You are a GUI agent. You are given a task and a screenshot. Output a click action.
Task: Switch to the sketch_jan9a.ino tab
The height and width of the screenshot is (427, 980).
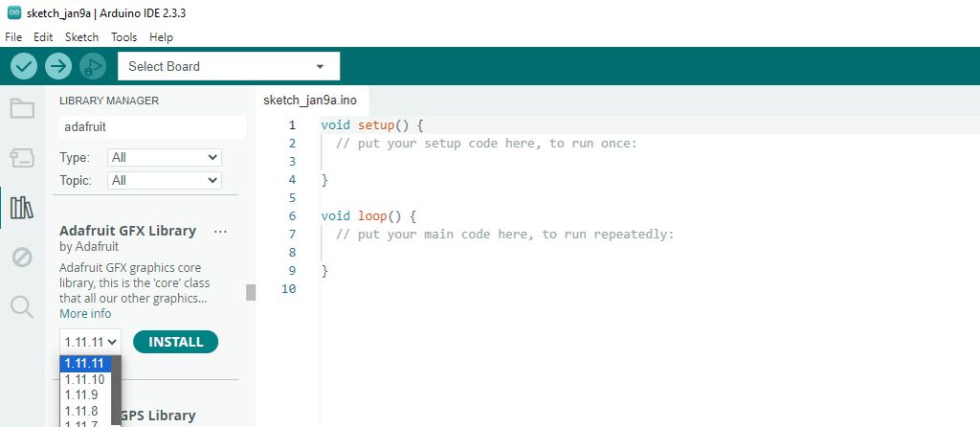(310, 100)
